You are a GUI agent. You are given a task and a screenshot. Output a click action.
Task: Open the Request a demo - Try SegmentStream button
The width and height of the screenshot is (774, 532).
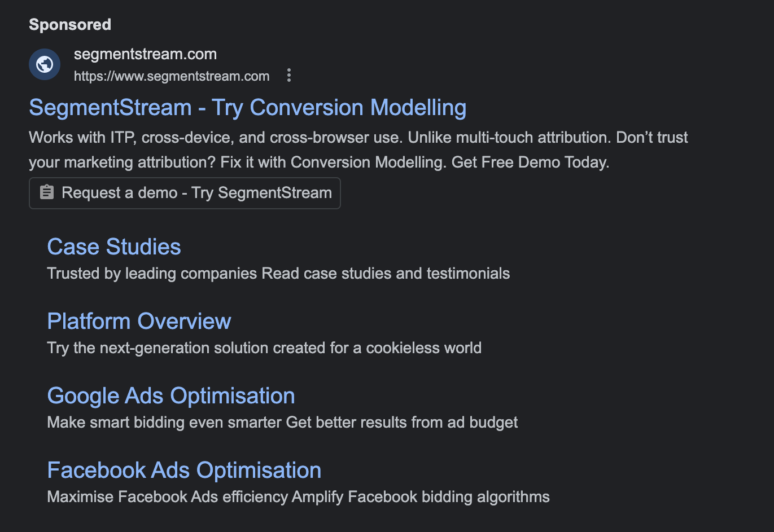coord(185,192)
